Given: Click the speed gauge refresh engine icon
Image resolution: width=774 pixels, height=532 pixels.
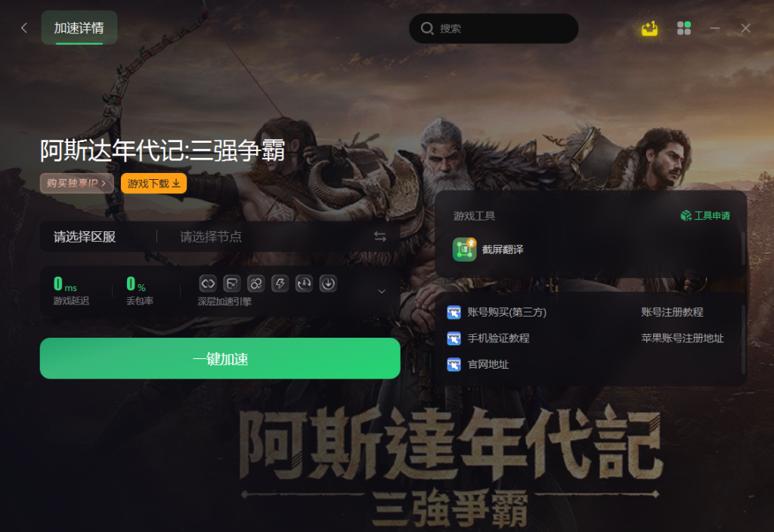Looking at the screenshot, I should pyautogui.click(x=304, y=284).
